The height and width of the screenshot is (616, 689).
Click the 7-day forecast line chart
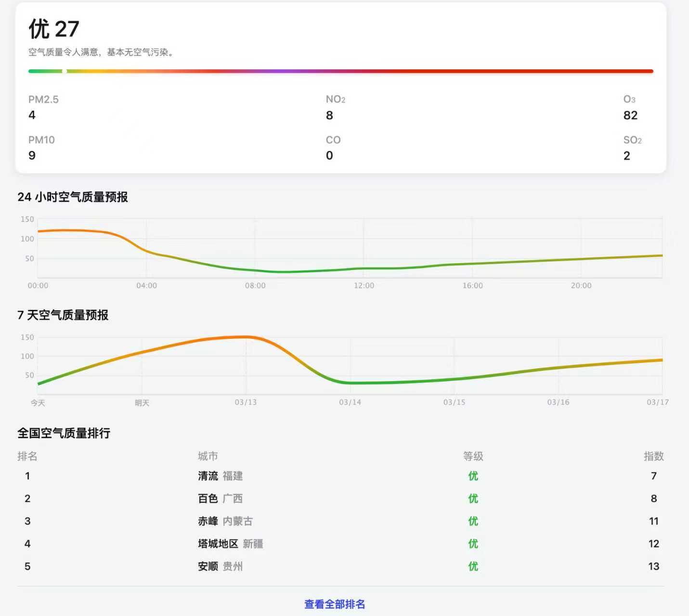pos(350,365)
